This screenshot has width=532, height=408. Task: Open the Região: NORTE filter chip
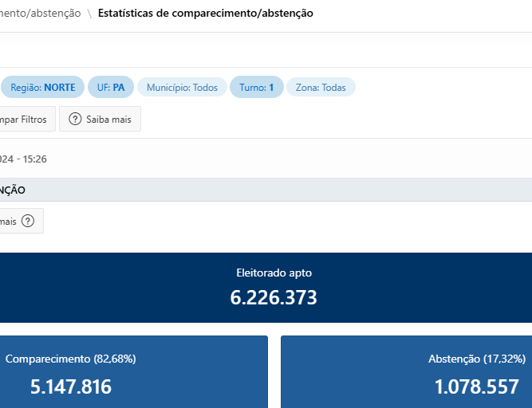[x=42, y=88]
